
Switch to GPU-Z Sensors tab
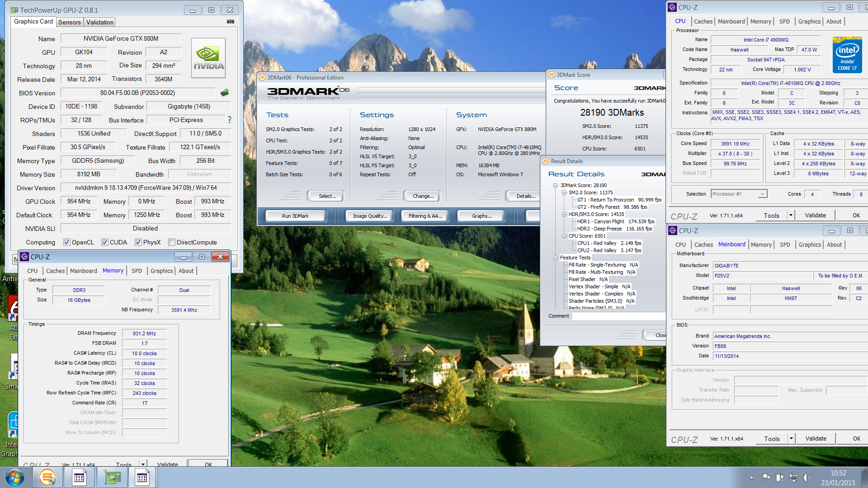tap(70, 22)
